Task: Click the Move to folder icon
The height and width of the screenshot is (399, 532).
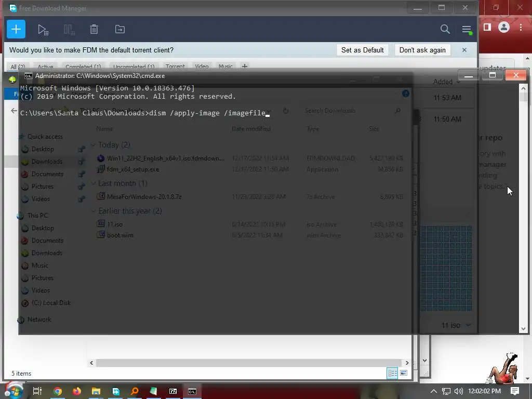Action: (120, 29)
